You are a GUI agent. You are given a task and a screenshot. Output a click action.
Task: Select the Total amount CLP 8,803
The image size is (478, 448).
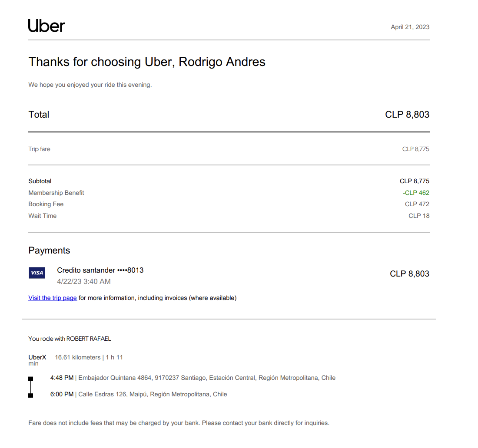[x=407, y=115]
